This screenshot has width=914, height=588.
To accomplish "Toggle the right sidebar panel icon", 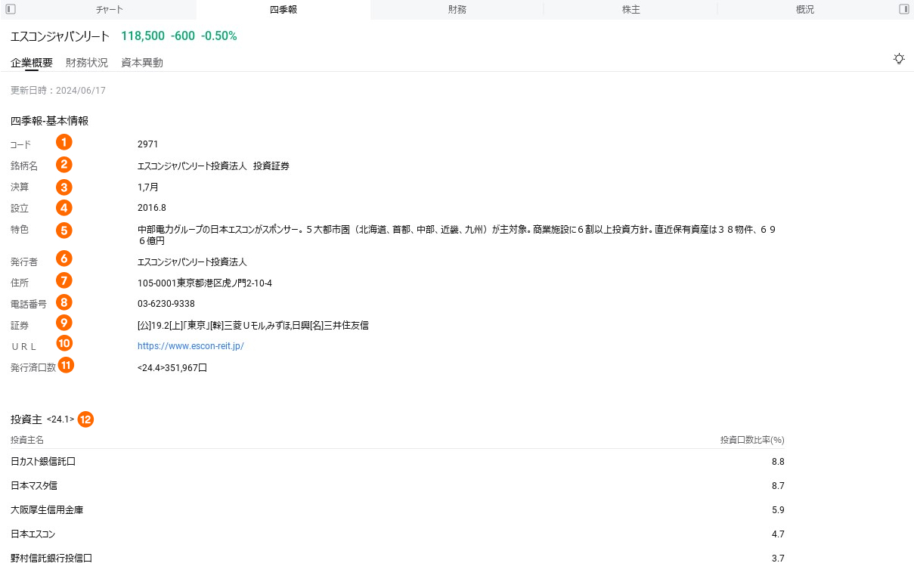I will tap(903, 9).
